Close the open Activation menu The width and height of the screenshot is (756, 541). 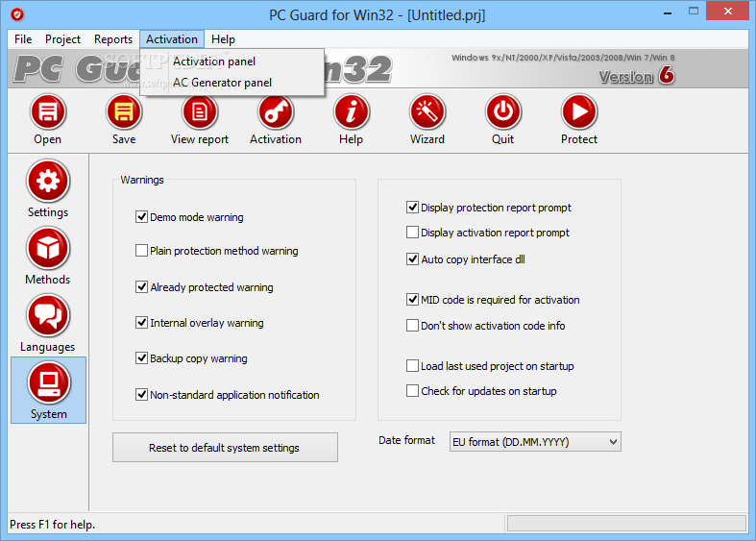[x=172, y=39]
